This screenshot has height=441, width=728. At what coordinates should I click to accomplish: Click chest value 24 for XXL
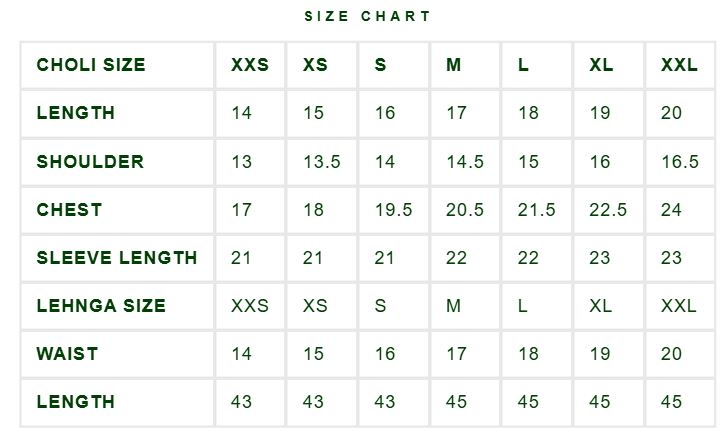coord(671,209)
